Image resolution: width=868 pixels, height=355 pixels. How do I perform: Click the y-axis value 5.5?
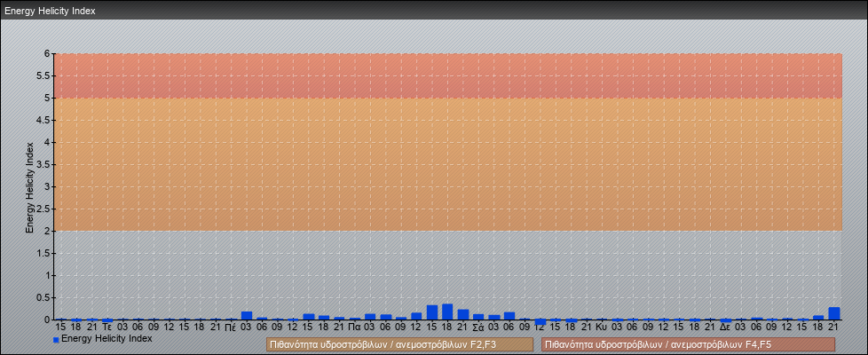(x=43, y=75)
